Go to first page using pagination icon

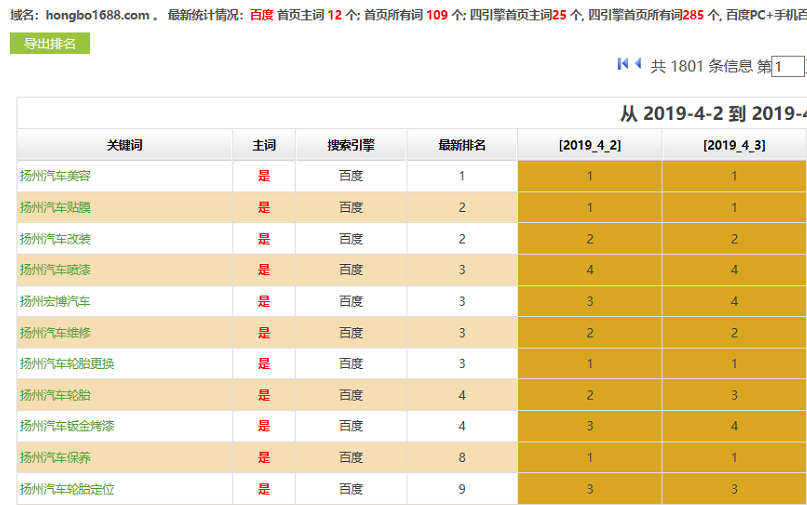click(x=623, y=64)
